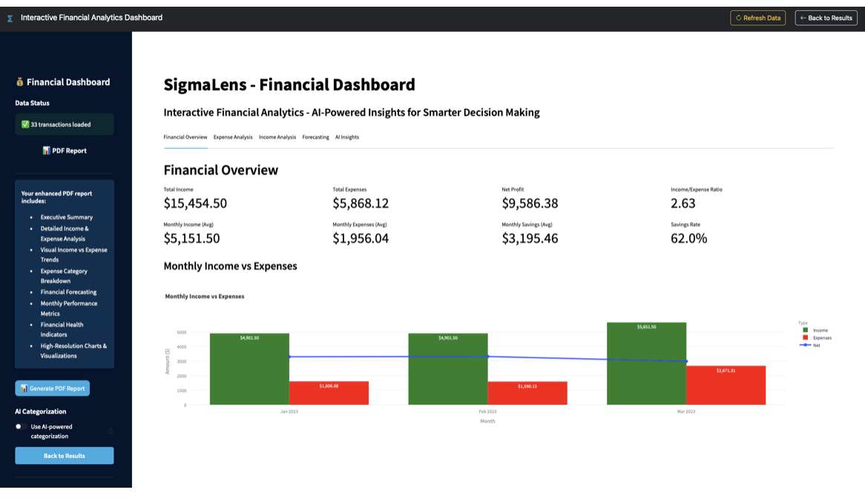Click High-Resolution Charts & Visualizations item
Image resolution: width=865 pixels, height=504 pixels.
pyautogui.click(x=73, y=351)
